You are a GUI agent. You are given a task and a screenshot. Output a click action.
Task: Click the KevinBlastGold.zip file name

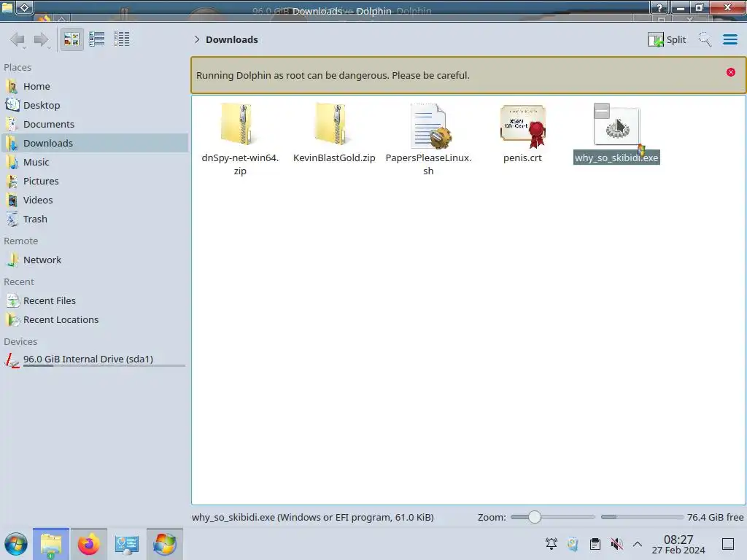point(334,158)
